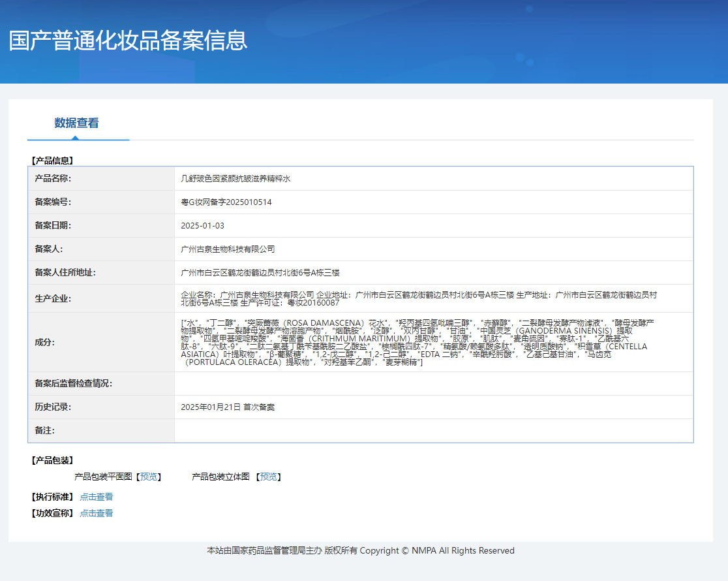728x581 pixels.
Task: Open the 产品包装平面图 预览 link
Action: 149,477
